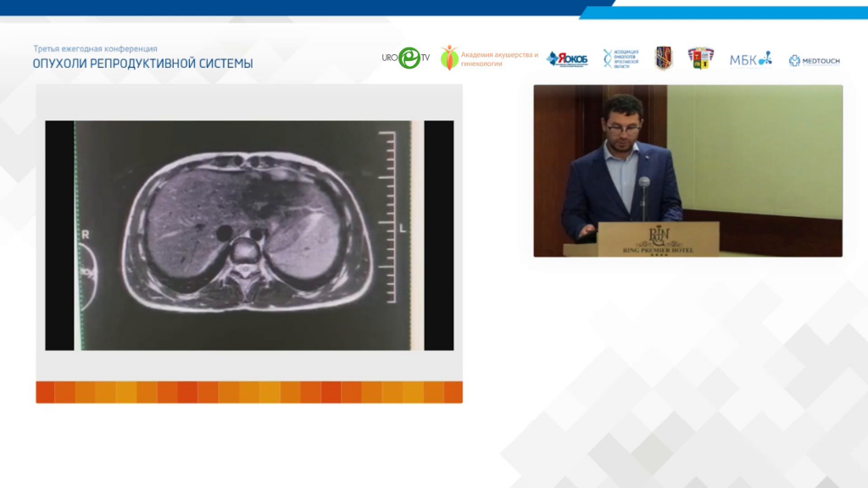Viewport: 868px width, 488px height.
Task: Click the vertebra at the scan center
Action: (x=248, y=252)
